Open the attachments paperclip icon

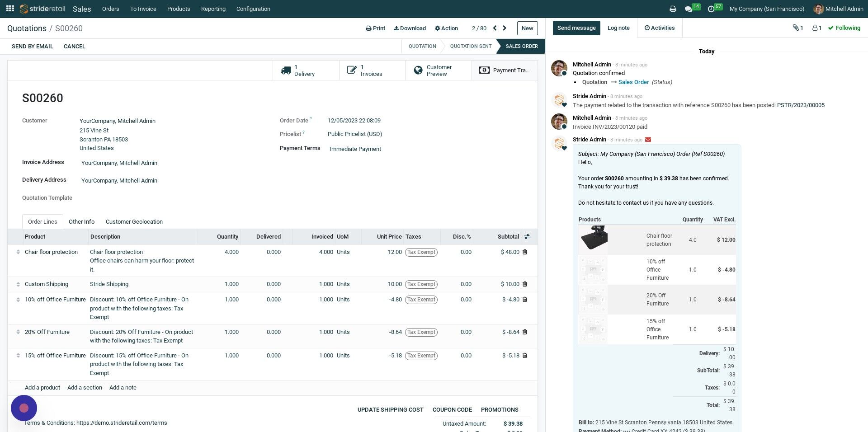[797, 28]
